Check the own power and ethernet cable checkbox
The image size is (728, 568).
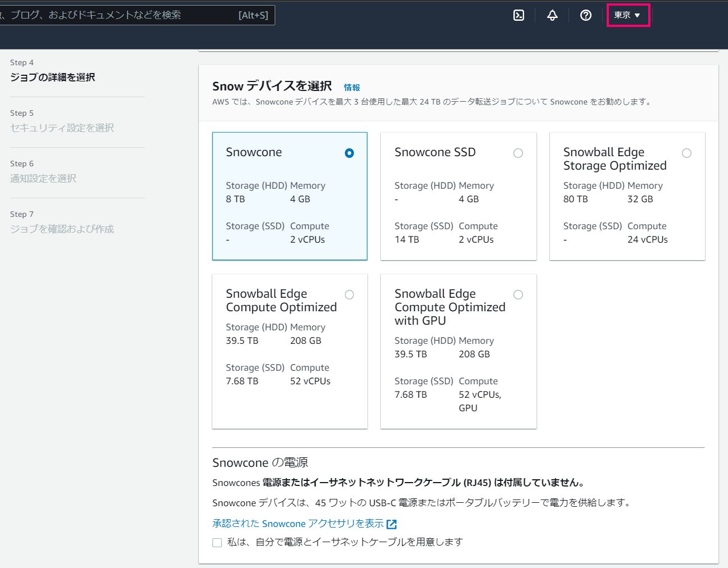(217, 542)
